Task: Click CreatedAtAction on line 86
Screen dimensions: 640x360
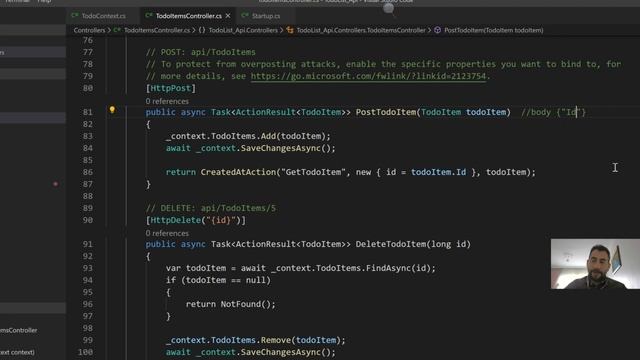Action: [238, 172]
